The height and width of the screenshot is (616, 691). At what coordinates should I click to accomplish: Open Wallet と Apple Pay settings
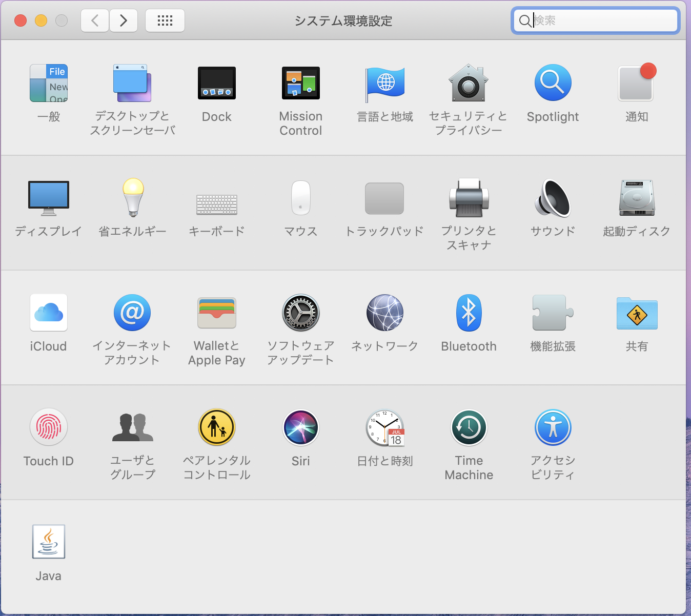pyautogui.click(x=216, y=312)
